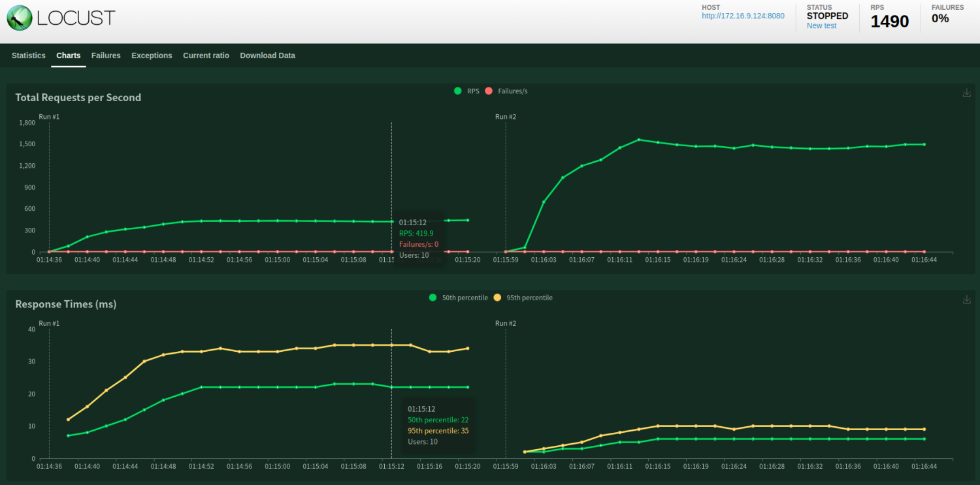Click the 50th percentile: 22 tooltip value
Image resolution: width=980 pixels, height=485 pixels.
[x=438, y=420]
